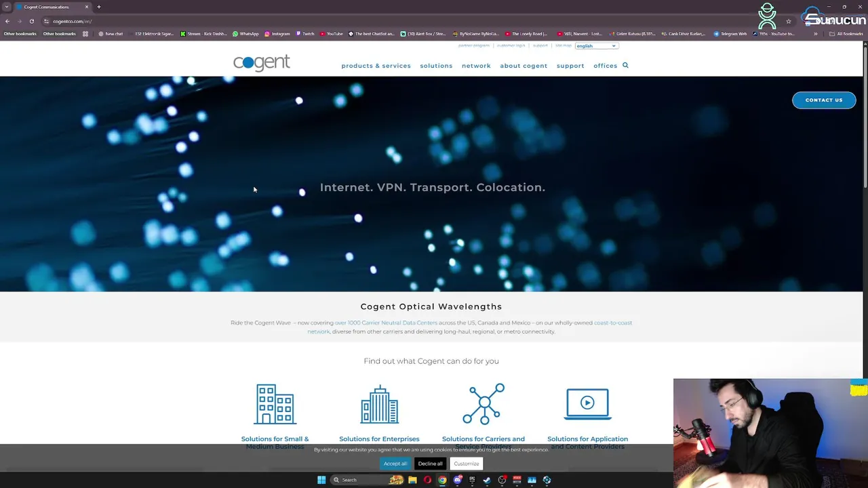The height and width of the screenshot is (488, 868).
Task: Click the Carriers network nodes icon
Action: 484,404
